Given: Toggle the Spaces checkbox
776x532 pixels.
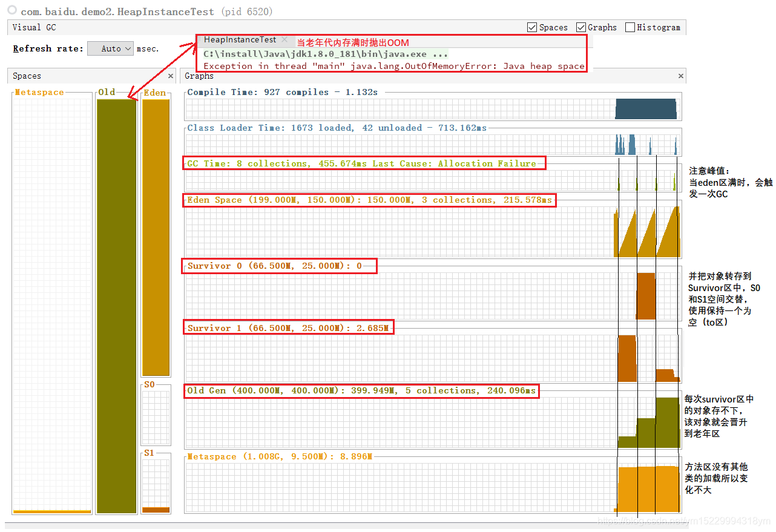Looking at the screenshot, I should pos(532,27).
